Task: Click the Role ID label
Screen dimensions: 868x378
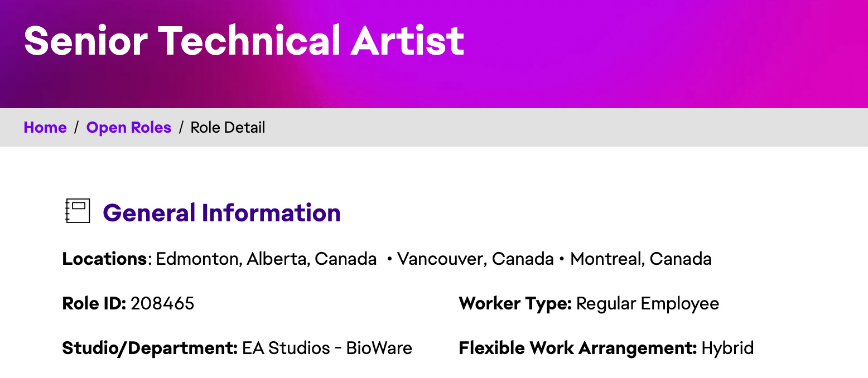Action: point(94,304)
